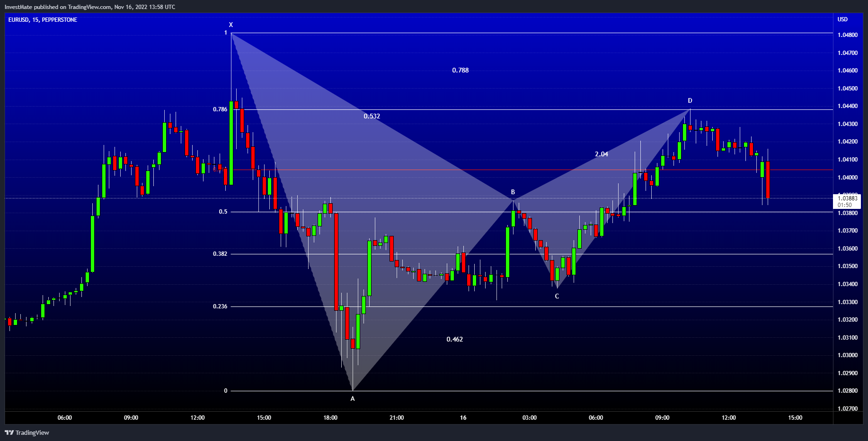This screenshot has width=868, height=441.
Task: Click the EURUSD, 15, PEPPERSTONE symbol label
Action: tap(43, 19)
